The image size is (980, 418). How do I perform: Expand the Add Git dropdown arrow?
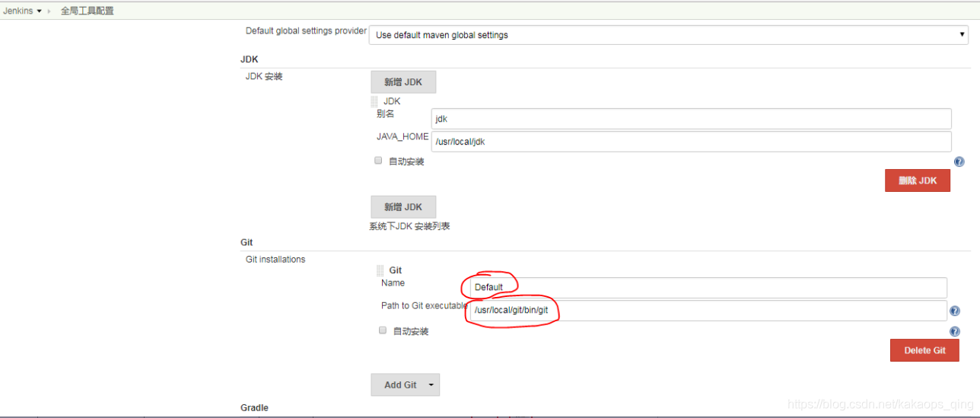(x=431, y=385)
